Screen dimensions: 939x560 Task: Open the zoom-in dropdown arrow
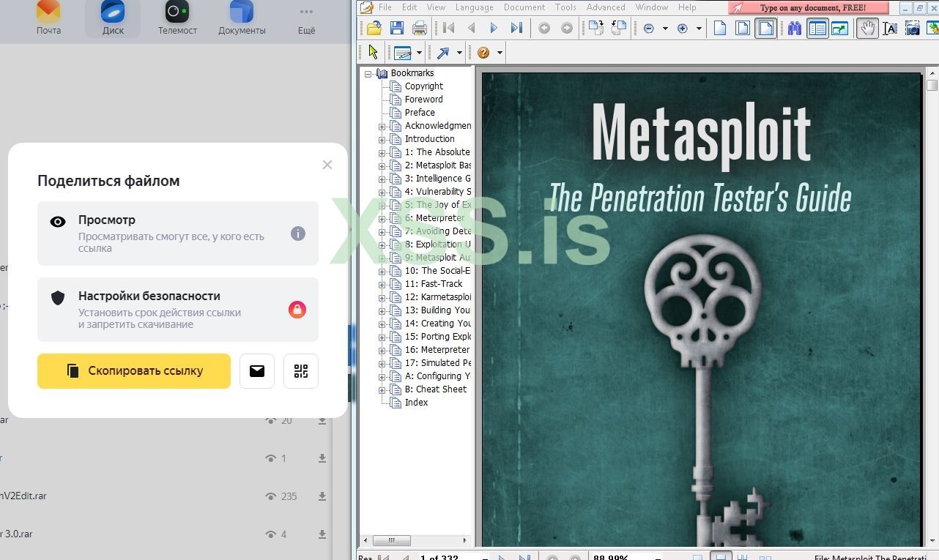pos(699,29)
